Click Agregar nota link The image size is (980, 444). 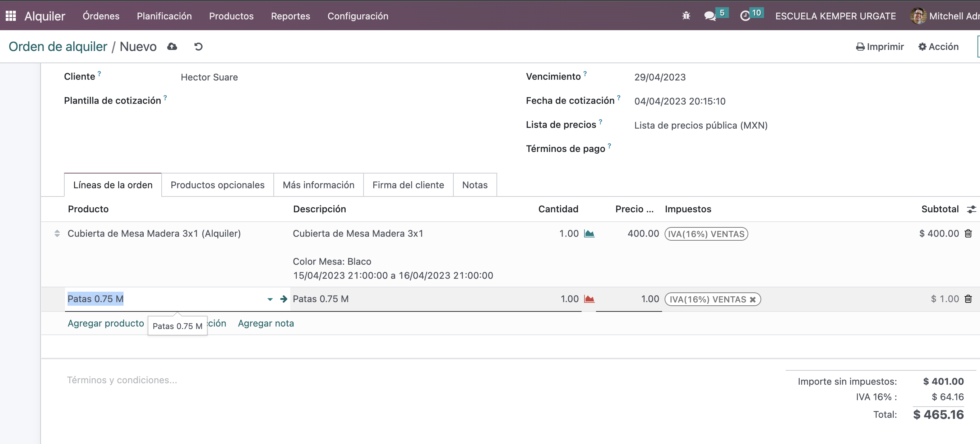coord(265,323)
